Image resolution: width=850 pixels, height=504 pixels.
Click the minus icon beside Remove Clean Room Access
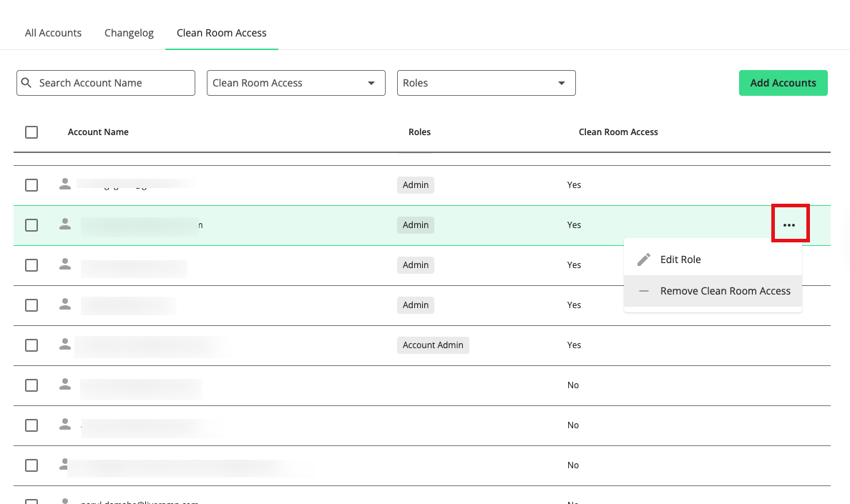644,292
